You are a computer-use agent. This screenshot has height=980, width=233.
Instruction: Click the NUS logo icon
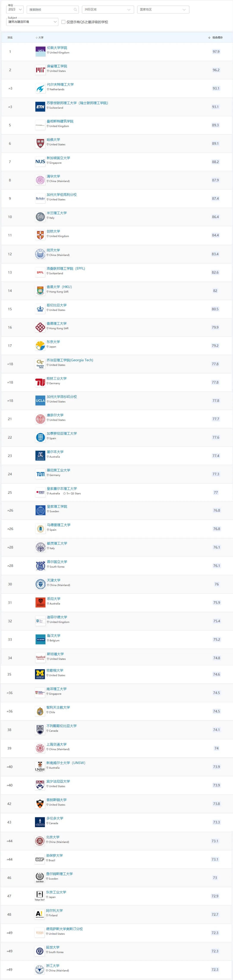(x=40, y=162)
